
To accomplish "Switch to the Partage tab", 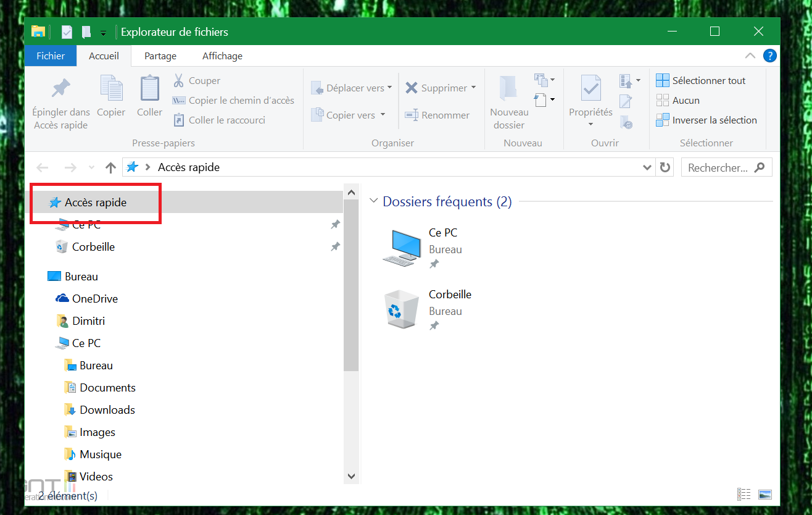I will click(x=160, y=56).
